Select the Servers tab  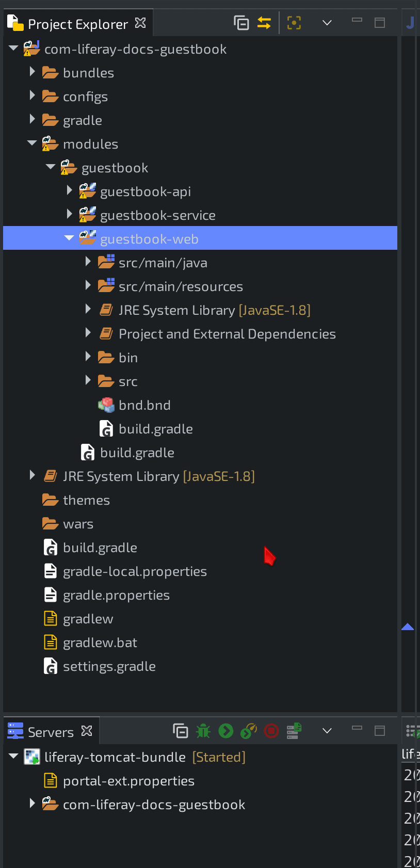[x=51, y=732]
